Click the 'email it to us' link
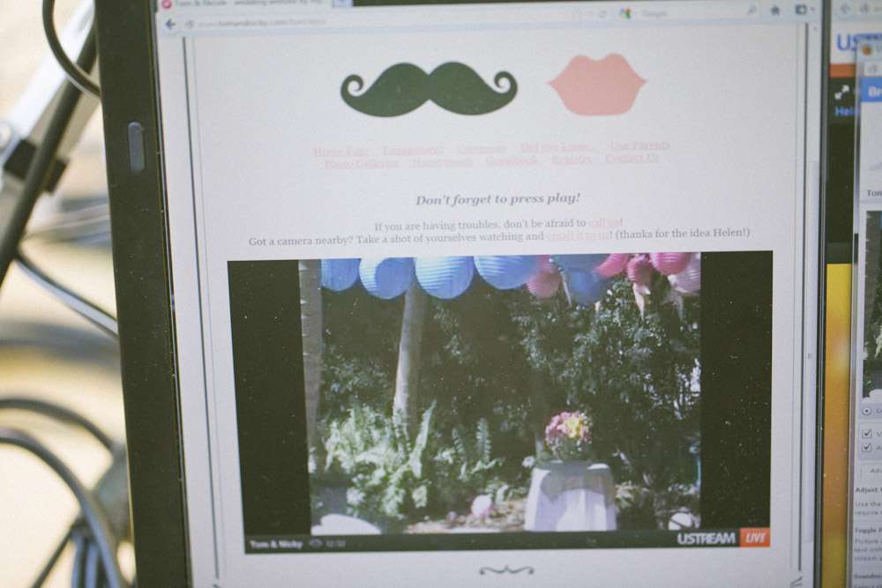Viewport: 882px width, 588px height. pos(579,235)
